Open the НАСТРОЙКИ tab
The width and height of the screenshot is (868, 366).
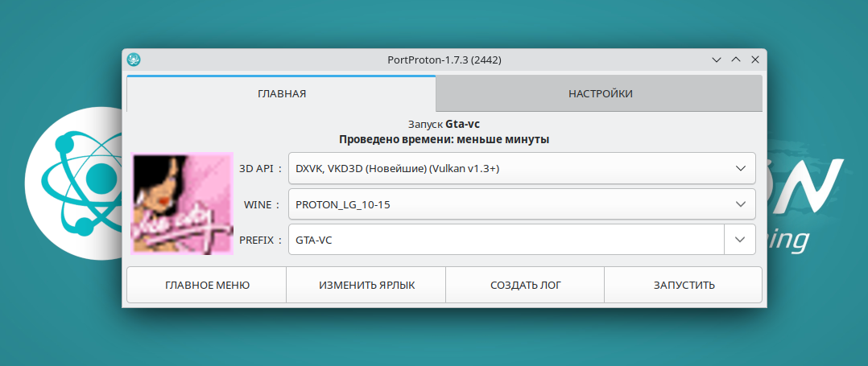click(600, 94)
